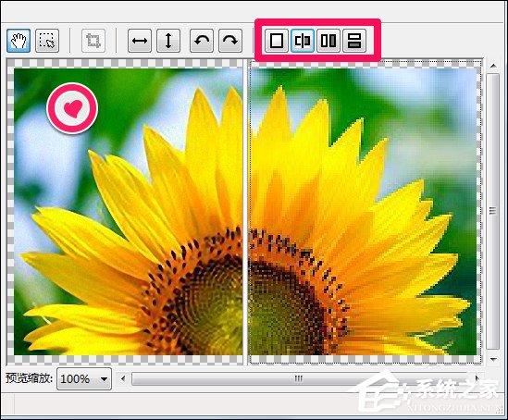Flip the image vertically
Screen dimensions: 508x420
click(x=168, y=41)
